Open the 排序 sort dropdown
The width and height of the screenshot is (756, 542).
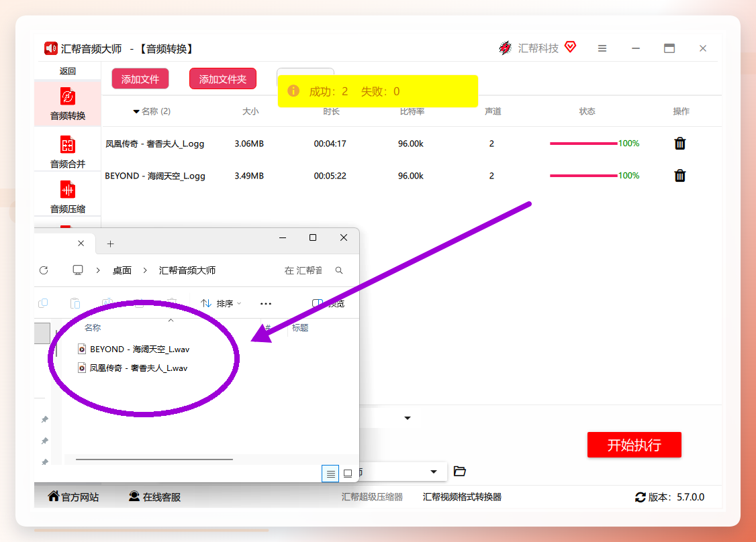[221, 303]
